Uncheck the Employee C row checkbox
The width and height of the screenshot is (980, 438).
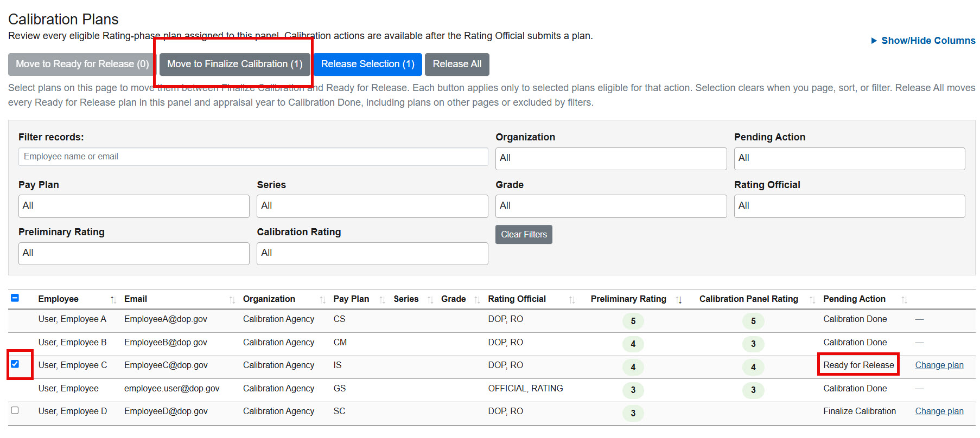click(x=15, y=364)
